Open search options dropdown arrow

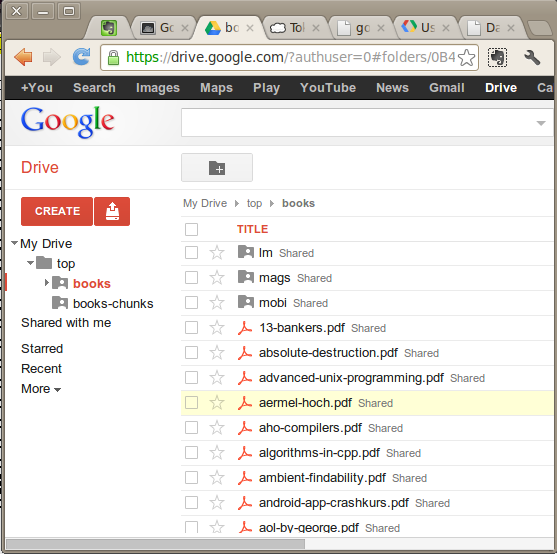pos(541,123)
